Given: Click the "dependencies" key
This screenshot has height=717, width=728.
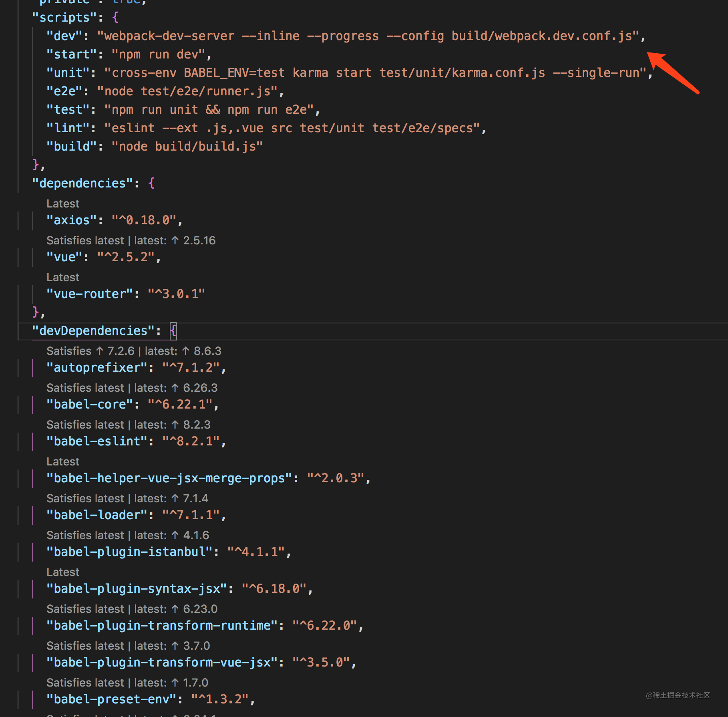Looking at the screenshot, I should [82, 183].
